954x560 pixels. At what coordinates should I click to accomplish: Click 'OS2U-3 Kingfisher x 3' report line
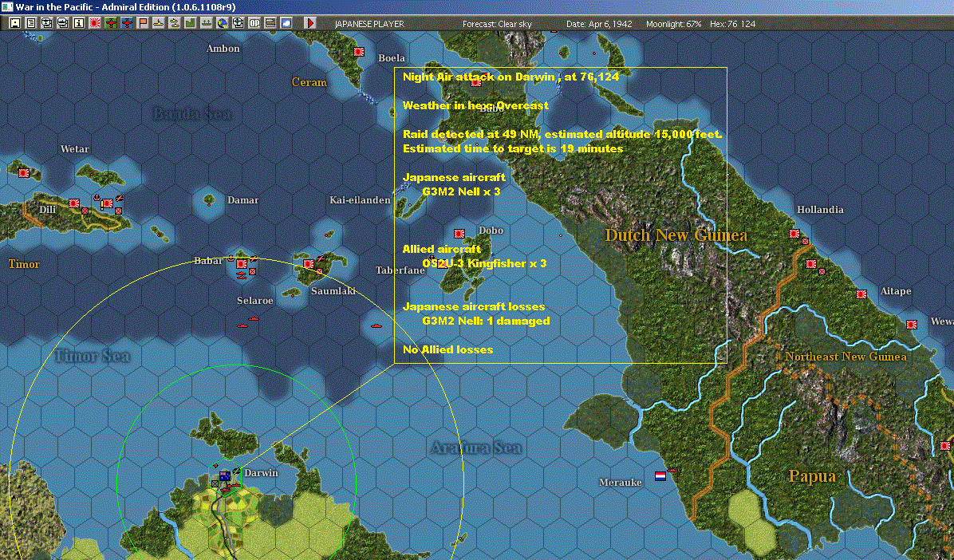483,263
